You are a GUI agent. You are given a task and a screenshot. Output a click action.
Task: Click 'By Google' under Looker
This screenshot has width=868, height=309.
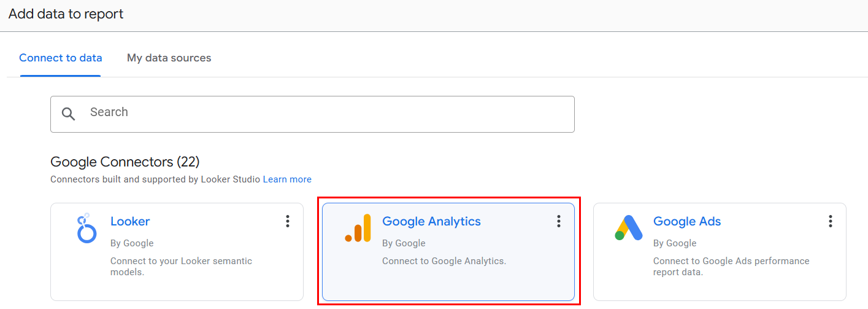pyautogui.click(x=132, y=243)
